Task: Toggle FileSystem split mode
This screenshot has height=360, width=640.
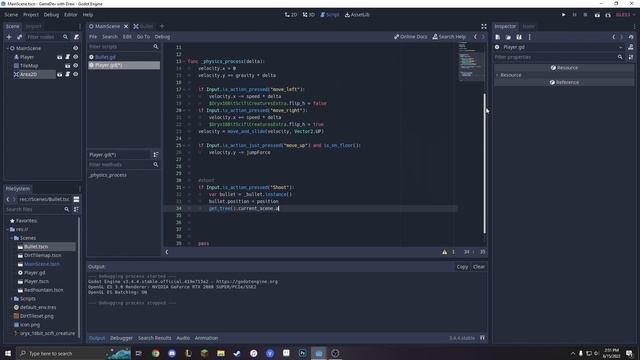Action: (x=76, y=199)
